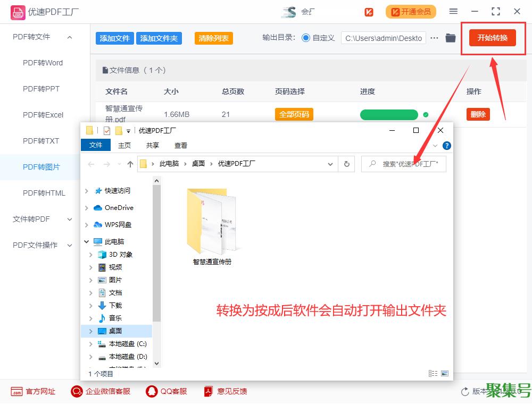This screenshot has height=404, width=532.
Task: Click the output folder browse icon
Action: pyautogui.click(x=451, y=38)
